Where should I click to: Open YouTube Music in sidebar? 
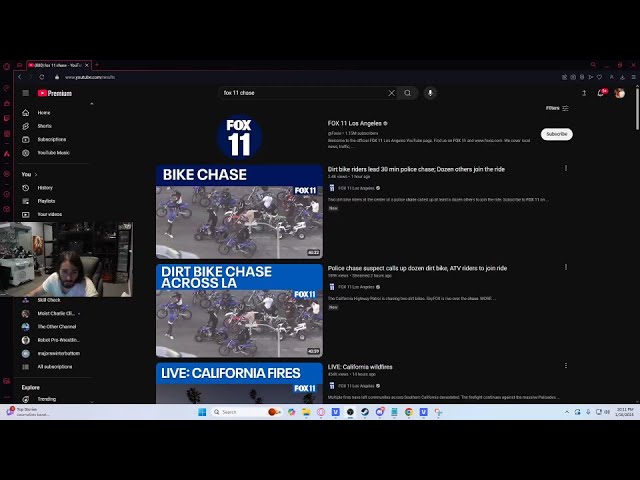point(53,153)
